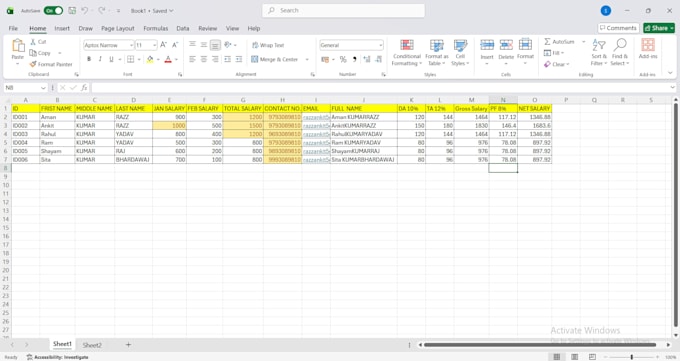Image resolution: width=680 pixels, height=361 pixels.
Task: Open Cell Styles gallery
Action: tap(460, 53)
